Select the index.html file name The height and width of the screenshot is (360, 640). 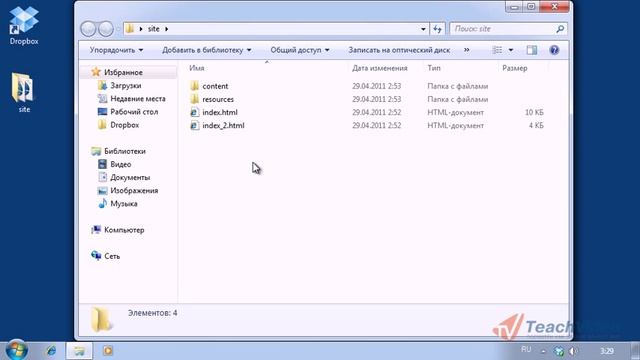[x=220, y=112]
